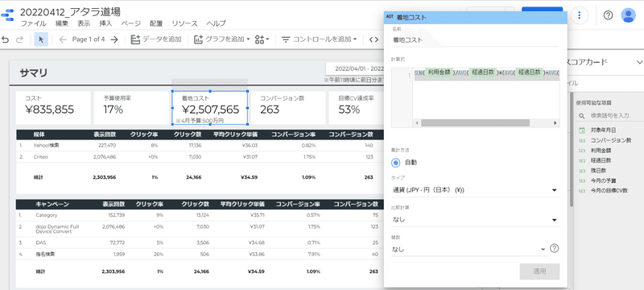Open the 挿入 menu
644x290 pixels.
[106, 23]
